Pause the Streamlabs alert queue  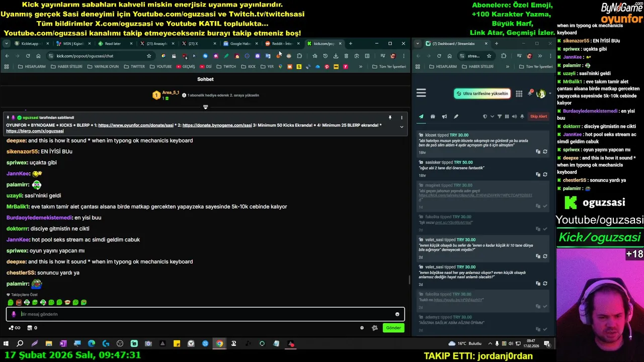(507, 117)
